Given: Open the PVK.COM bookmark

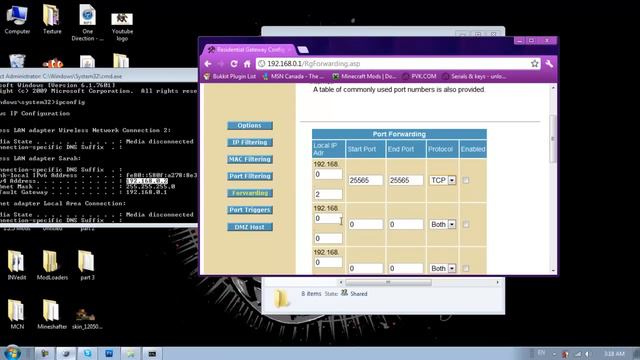Looking at the screenshot, I should 419,76.
